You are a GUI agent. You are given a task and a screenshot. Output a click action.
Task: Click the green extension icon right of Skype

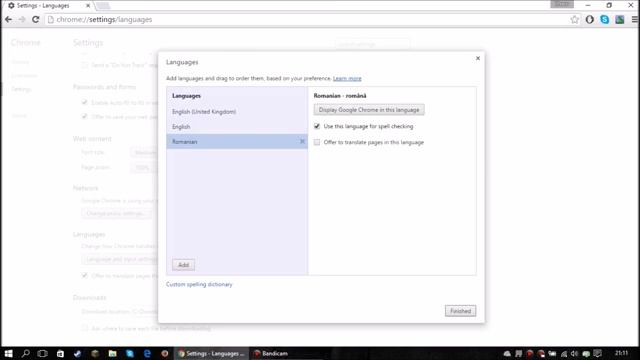pos(620,19)
